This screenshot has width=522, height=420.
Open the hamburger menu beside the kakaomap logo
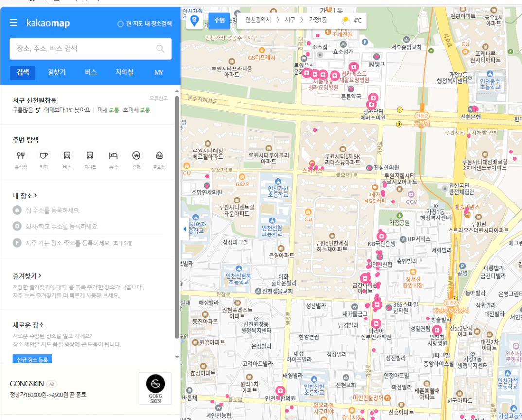pyautogui.click(x=13, y=23)
